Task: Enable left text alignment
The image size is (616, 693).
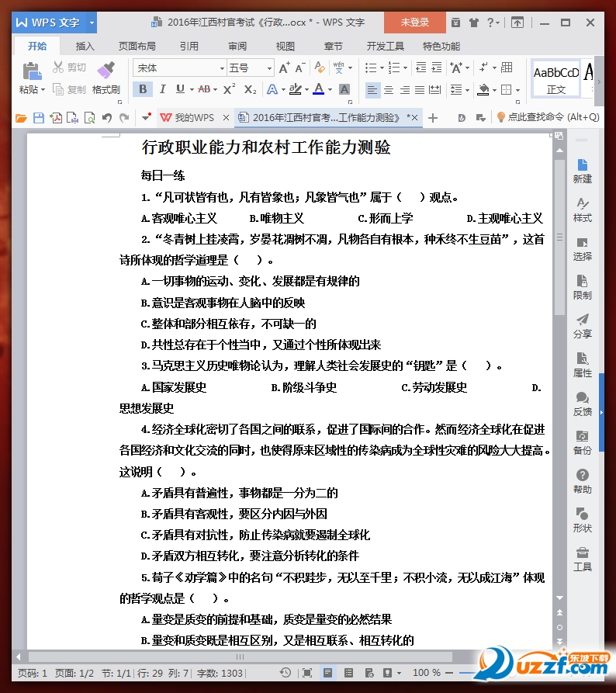Action: (x=372, y=90)
